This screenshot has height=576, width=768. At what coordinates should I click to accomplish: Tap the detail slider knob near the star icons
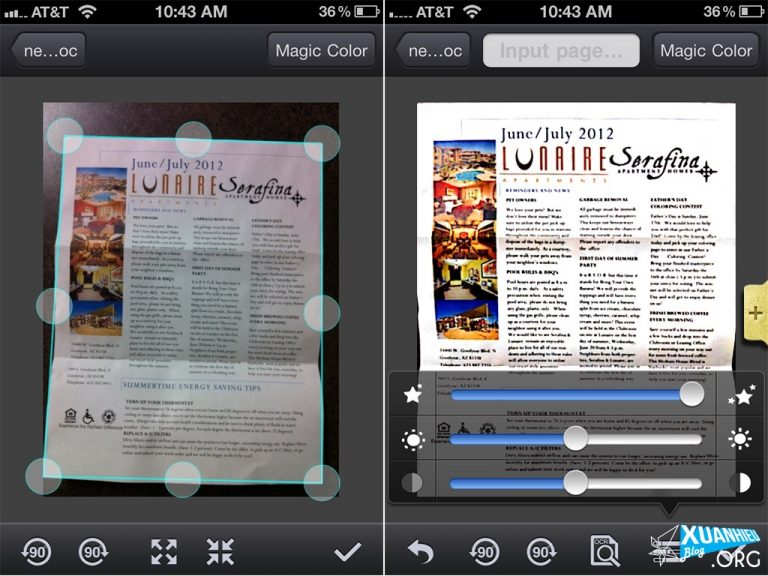click(x=692, y=394)
